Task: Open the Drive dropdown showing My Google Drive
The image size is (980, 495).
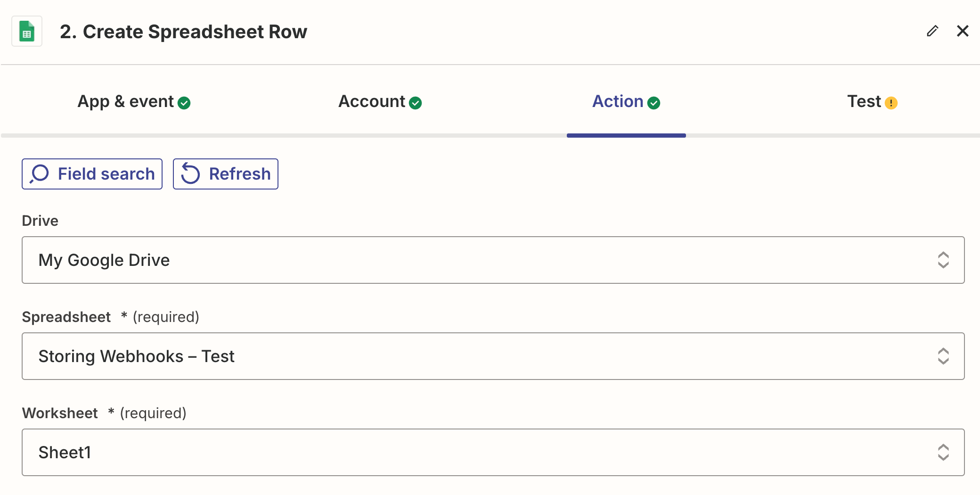Action: click(x=492, y=260)
